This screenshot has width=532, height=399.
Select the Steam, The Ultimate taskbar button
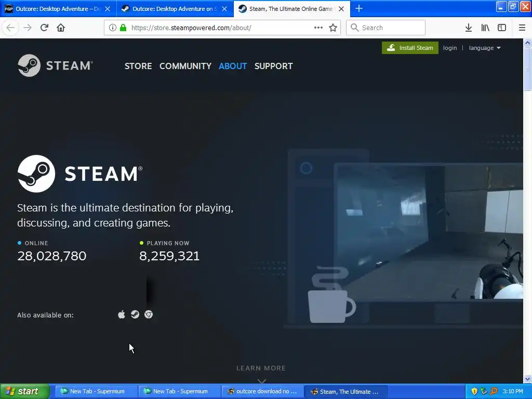(345, 391)
